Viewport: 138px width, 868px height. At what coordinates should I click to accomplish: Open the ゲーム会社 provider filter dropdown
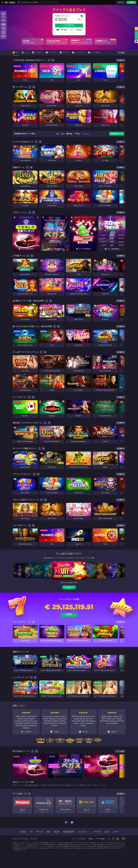[x=121, y=52]
